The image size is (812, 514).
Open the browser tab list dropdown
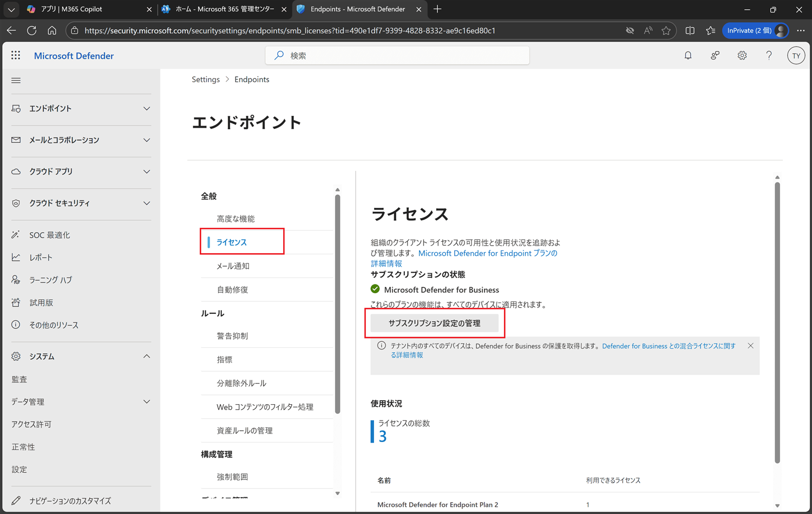click(11, 9)
